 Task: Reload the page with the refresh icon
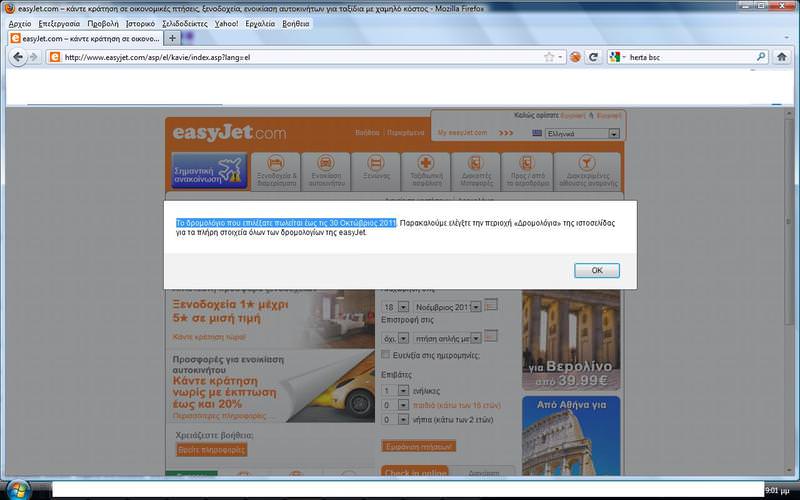tap(593, 57)
